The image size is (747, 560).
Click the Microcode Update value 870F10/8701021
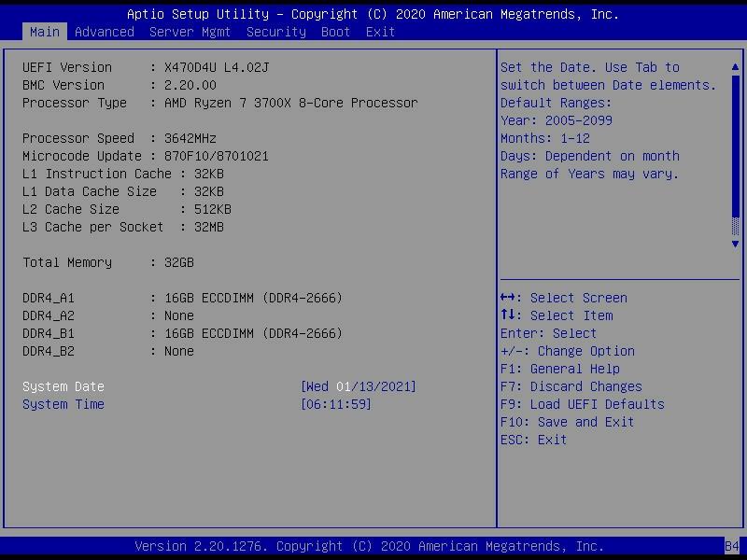[x=217, y=156]
